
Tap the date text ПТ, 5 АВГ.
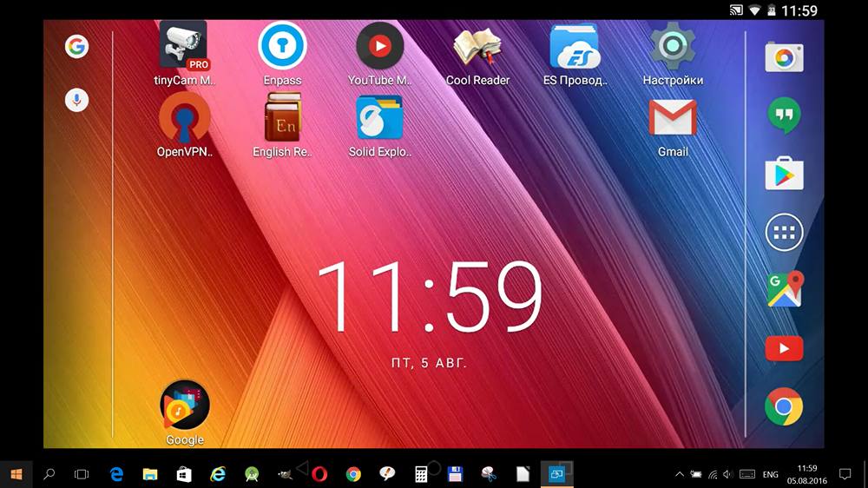(430, 363)
